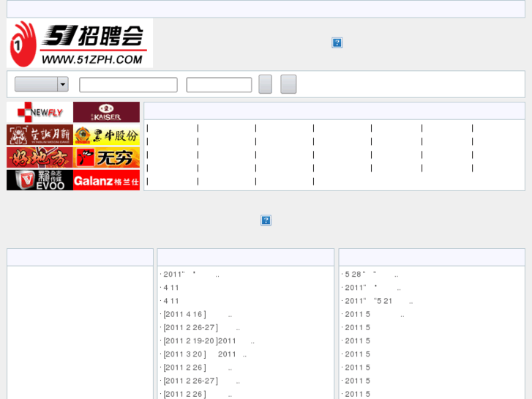This screenshot has width=532, height=399.
Task: Open the EVOO magazine sponsor banner
Action: [40, 180]
